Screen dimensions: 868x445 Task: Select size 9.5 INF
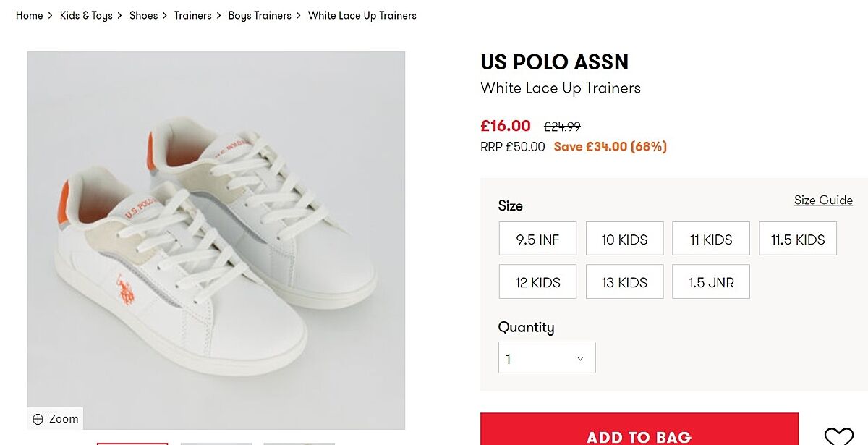tap(537, 240)
